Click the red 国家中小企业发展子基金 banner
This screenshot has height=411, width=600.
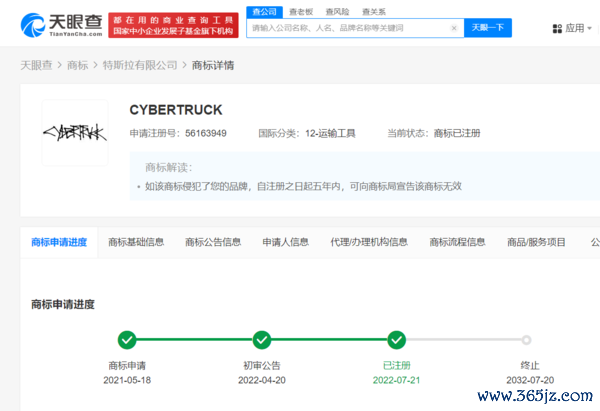(x=173, y=25)
